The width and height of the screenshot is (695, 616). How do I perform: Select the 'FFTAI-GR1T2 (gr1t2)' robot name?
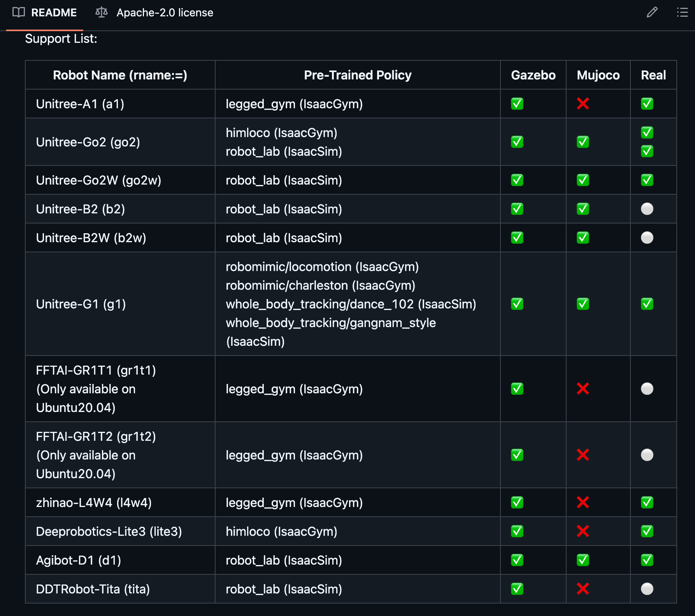96,436
